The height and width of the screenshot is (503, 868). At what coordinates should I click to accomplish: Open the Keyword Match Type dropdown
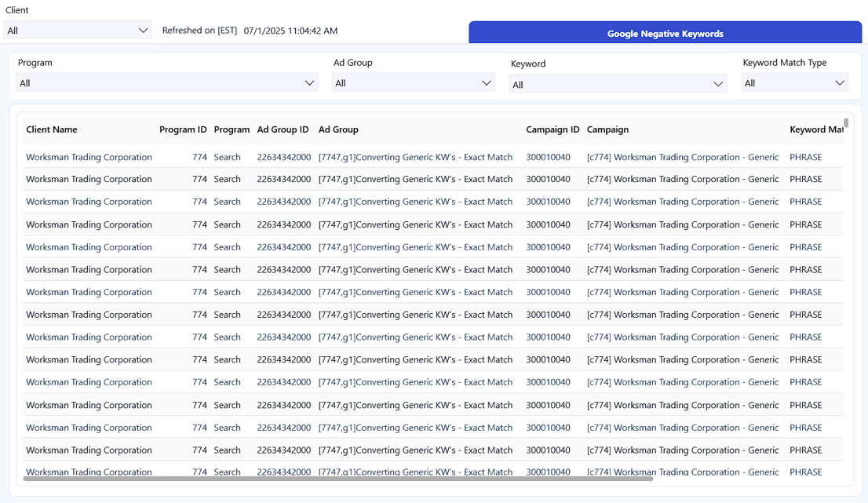[x=794, y=83]
